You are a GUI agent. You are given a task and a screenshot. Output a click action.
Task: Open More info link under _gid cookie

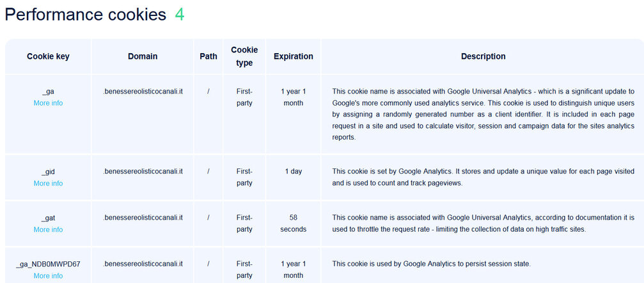coord(48,183)
